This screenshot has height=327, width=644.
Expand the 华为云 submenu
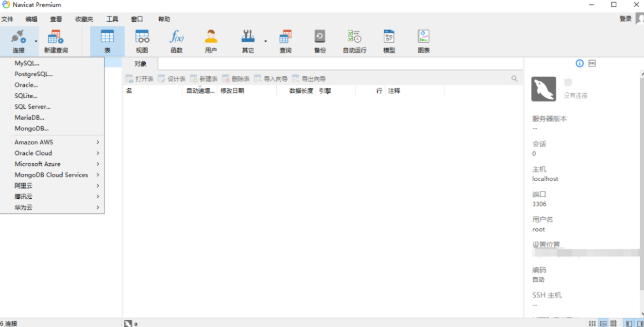click(52, 208)
